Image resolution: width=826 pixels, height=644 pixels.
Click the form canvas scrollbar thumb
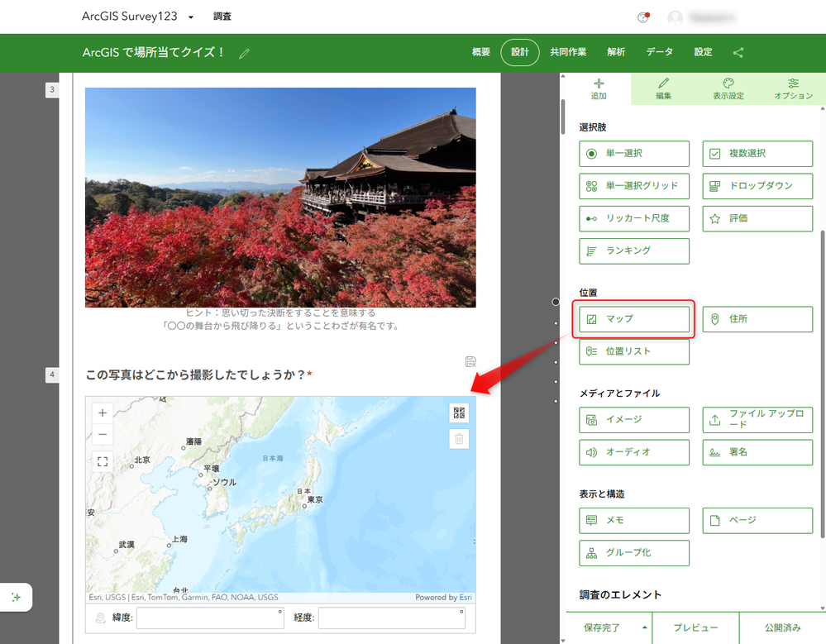point(563,117)
